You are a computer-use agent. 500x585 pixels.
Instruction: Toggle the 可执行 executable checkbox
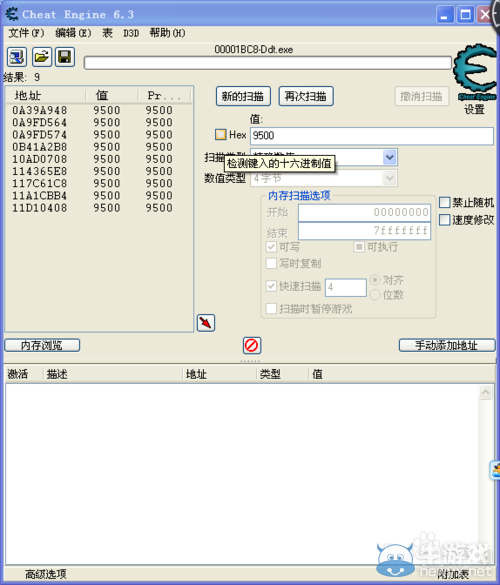tap(359, 247)
